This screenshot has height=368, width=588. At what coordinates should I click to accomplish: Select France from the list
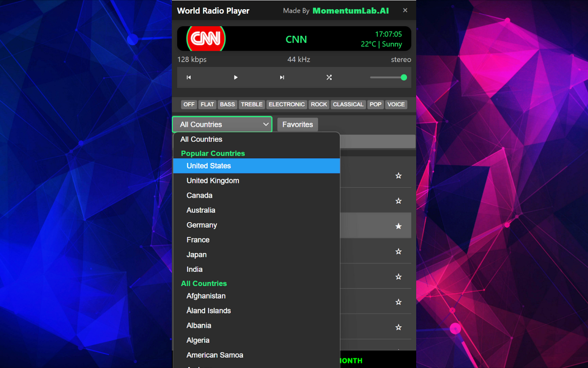256,240
